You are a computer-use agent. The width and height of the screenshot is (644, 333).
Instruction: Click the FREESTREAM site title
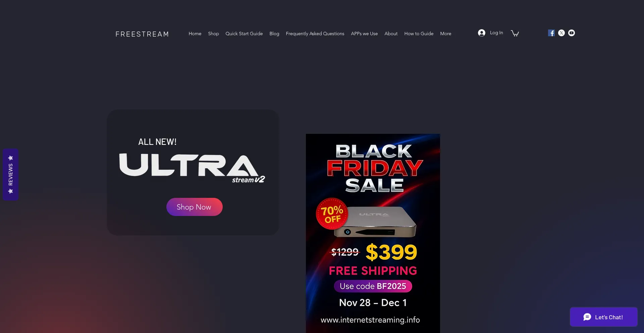(x=142, y=34)
